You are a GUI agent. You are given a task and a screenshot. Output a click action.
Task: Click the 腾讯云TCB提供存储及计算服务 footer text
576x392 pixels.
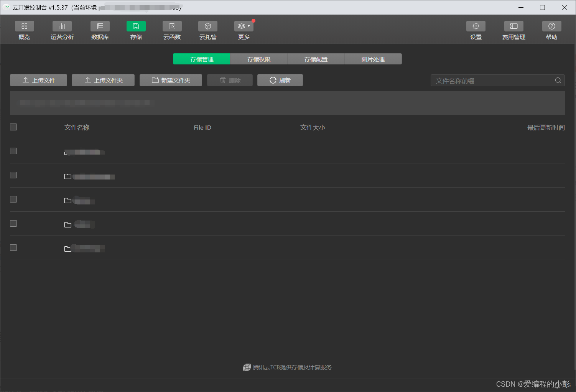coord(292,367)
